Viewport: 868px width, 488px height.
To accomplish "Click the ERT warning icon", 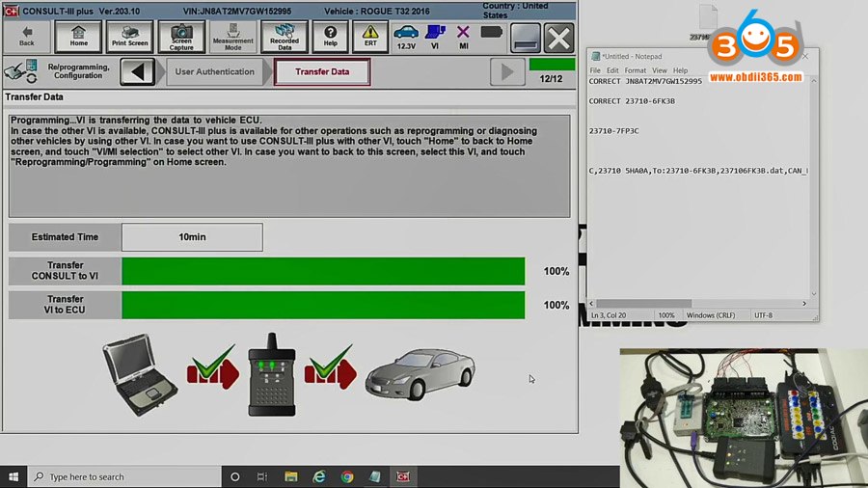I will [x=370, y=37].
